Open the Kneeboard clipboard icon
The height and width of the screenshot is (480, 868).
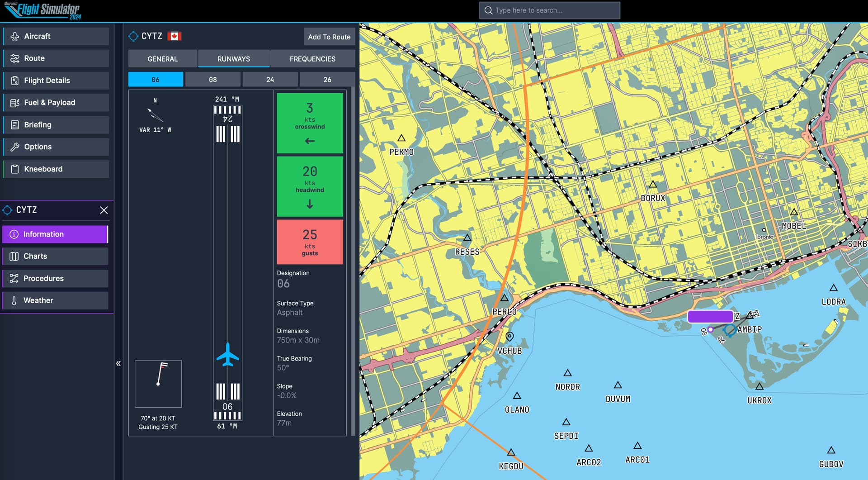coord(15,169)
